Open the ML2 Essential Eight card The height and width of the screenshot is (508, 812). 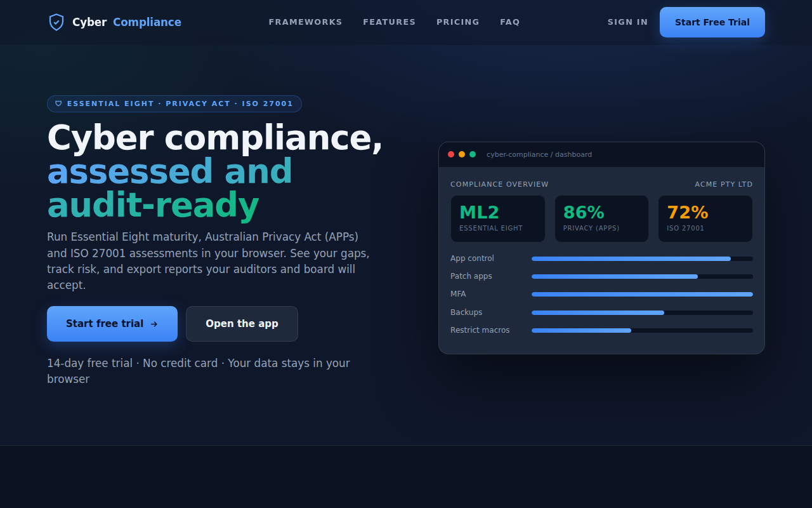[498, 218]
